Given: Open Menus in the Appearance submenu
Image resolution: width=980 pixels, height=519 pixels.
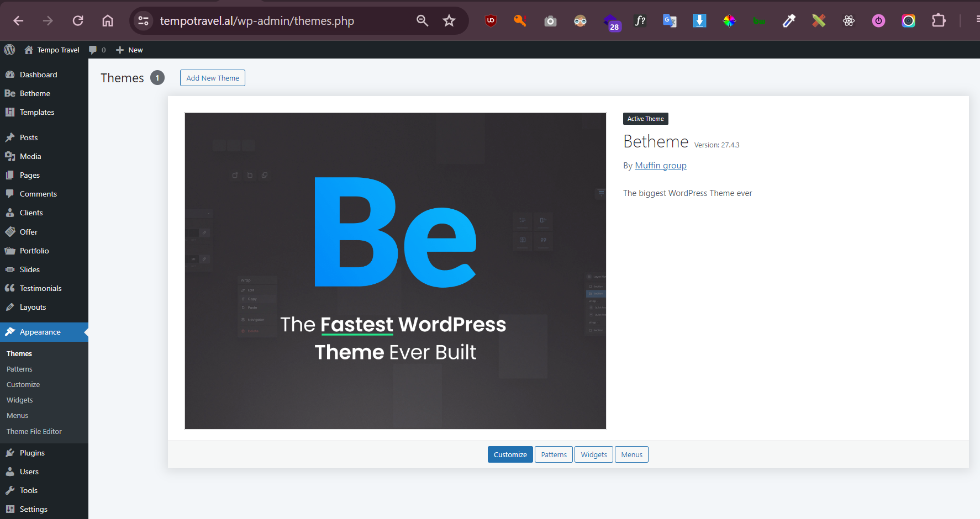Looking at the screenshot, I should [17, 415].
